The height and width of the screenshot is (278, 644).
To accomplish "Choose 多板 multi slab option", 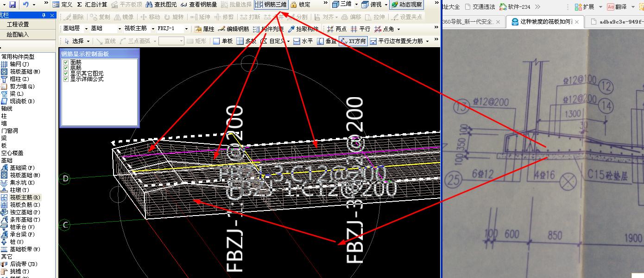I will 246,41.
